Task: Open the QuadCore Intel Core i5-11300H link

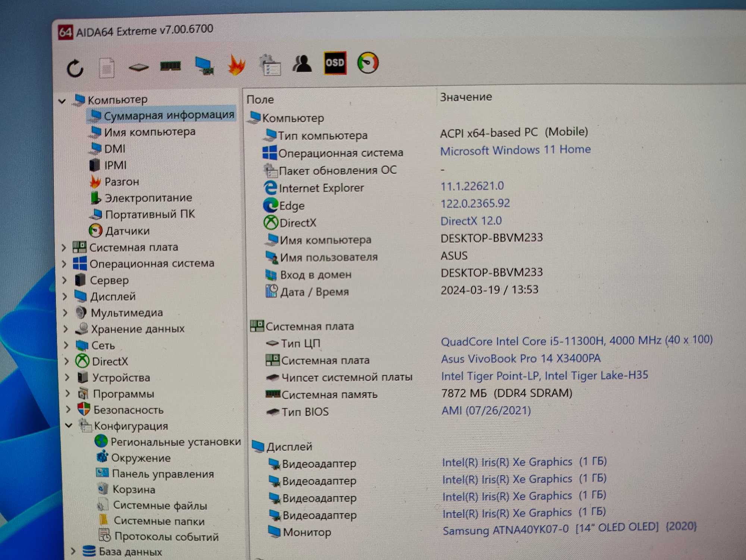Action: [577, 340]
